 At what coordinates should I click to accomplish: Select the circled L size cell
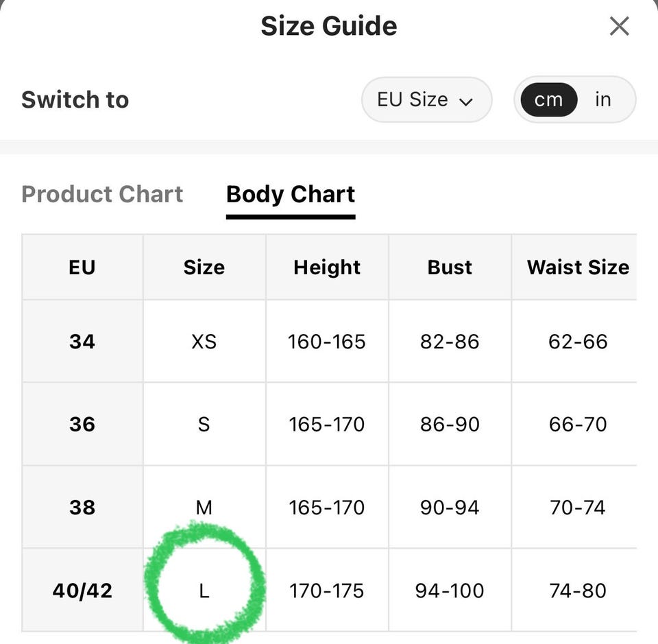coord(204,591)
